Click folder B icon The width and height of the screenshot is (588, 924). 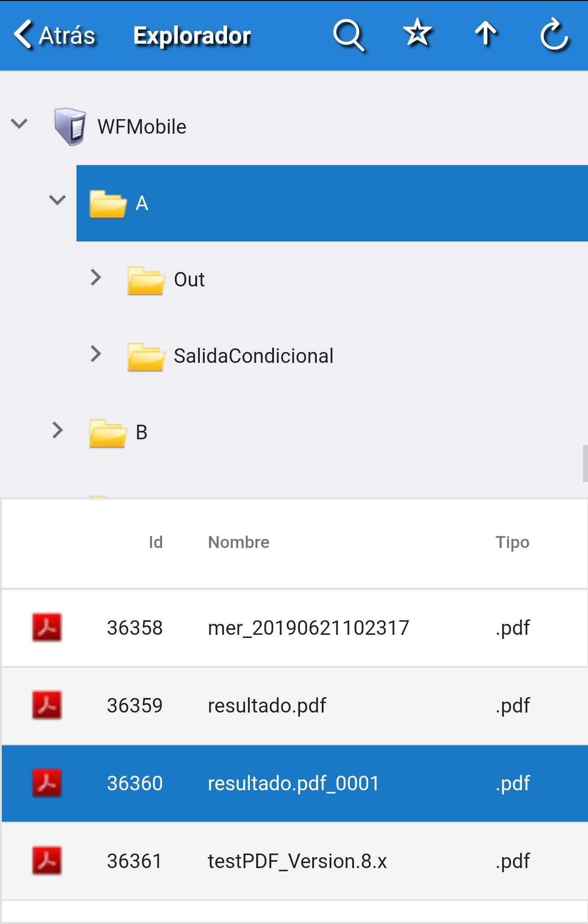(x=107, y=433)
